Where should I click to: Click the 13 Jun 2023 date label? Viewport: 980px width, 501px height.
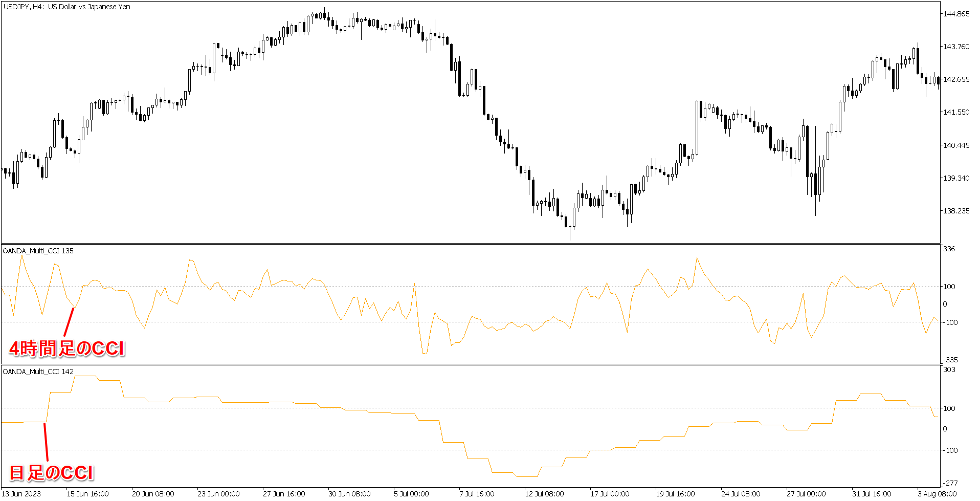21,494
